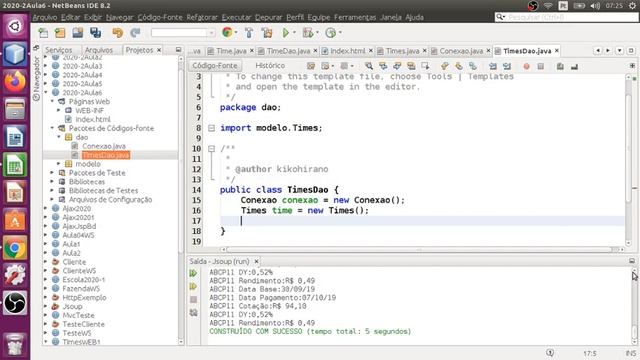Close the TimesDao.java tab
This screenshot has height=360, width=640.
pos(557,51)
